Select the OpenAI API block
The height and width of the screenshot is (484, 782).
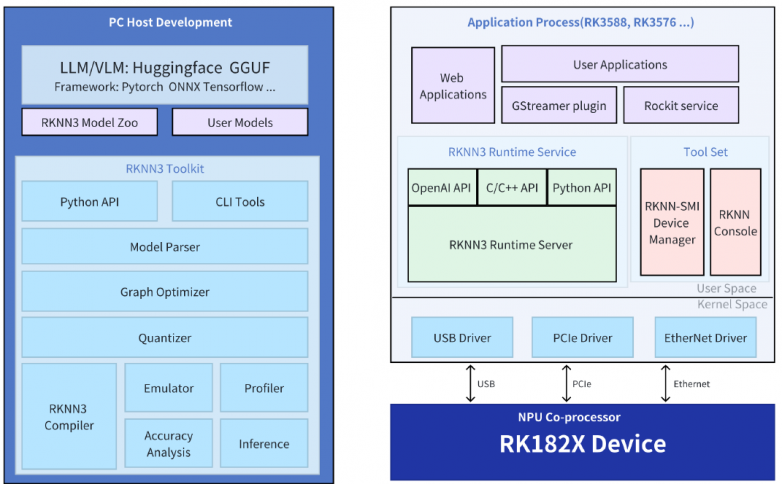click(x=442, y=187)
